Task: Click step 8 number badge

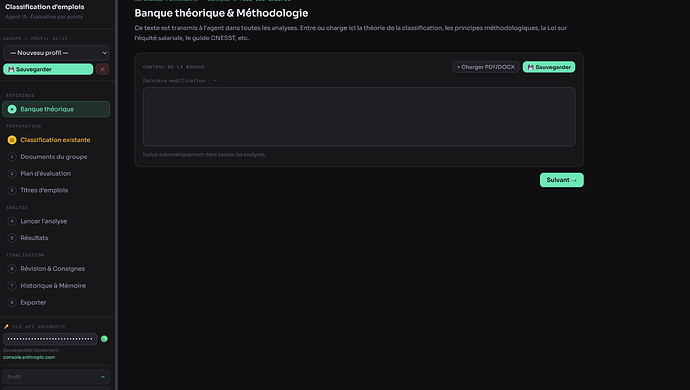Action: point(12,302)
